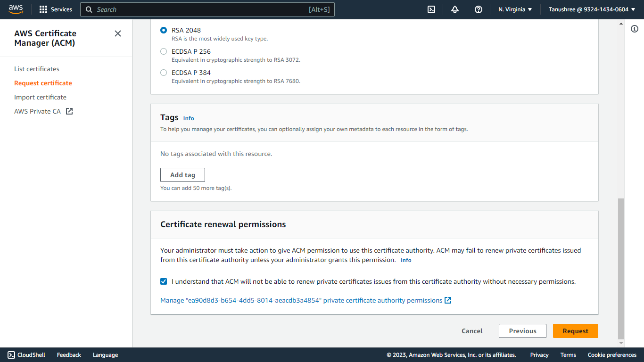Click the 'Equivalent in cryptographic strength to RSA 3072.' text
This screenshot has width=644, height=362.
tap(236, 60)
